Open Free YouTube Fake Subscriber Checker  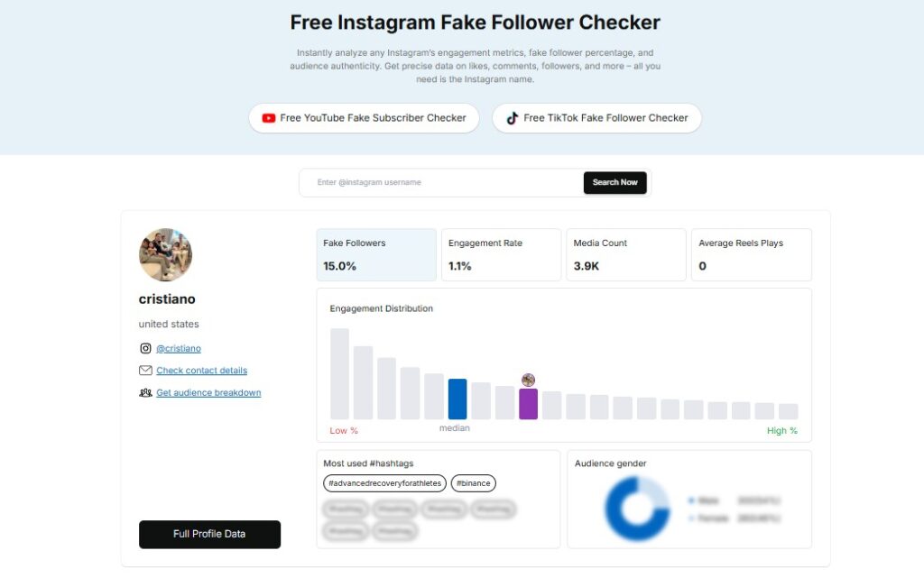pos(365,118)
